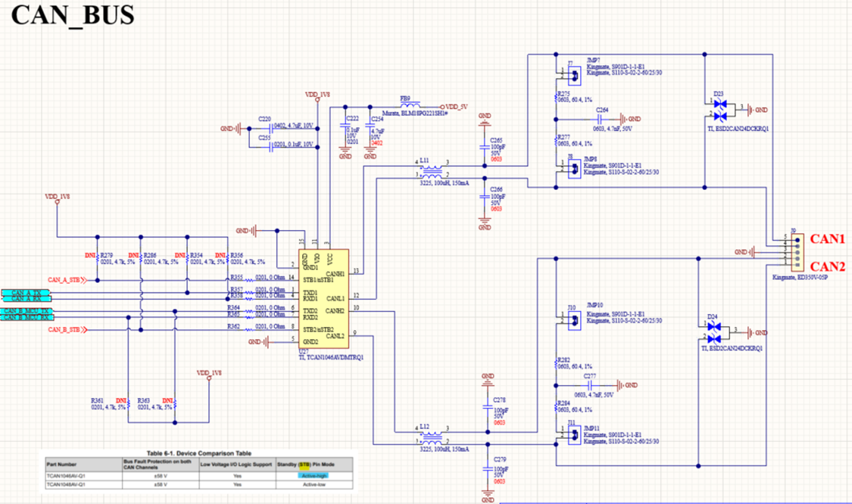Click the R284 designator text
The image size is (852, 504).
coord(564,403)
